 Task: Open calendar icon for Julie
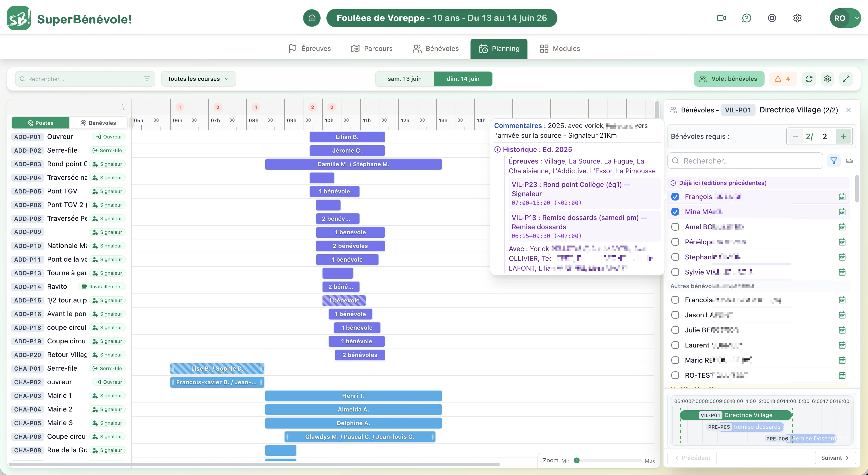842,330
